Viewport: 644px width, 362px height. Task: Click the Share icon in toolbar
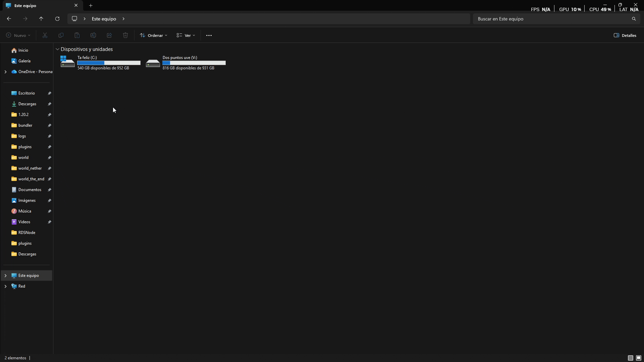coord(109,35)
